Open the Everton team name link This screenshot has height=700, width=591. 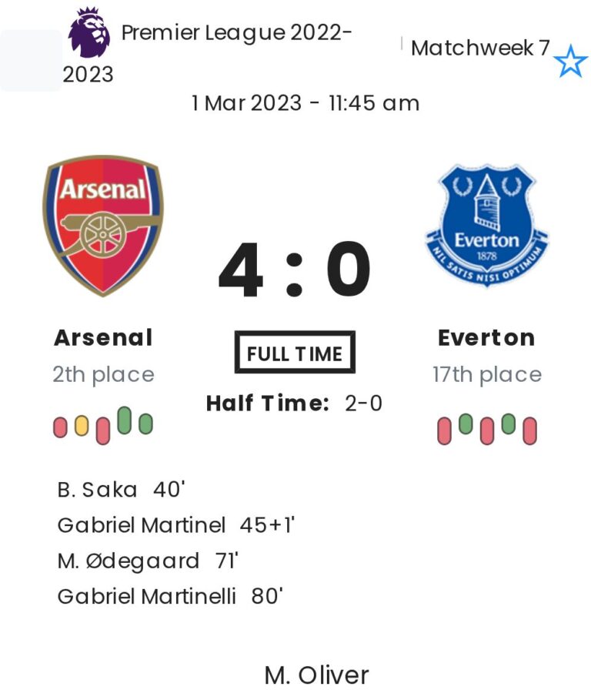coord(486,337)
